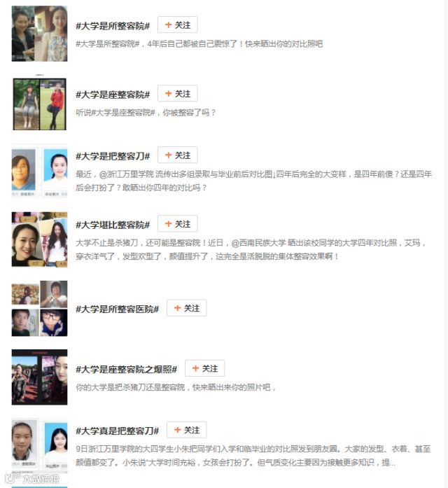Click 关注 beside #大学是所整容医院#
The height and width of the screenshot is (488, 448).
tap(187, 308)
